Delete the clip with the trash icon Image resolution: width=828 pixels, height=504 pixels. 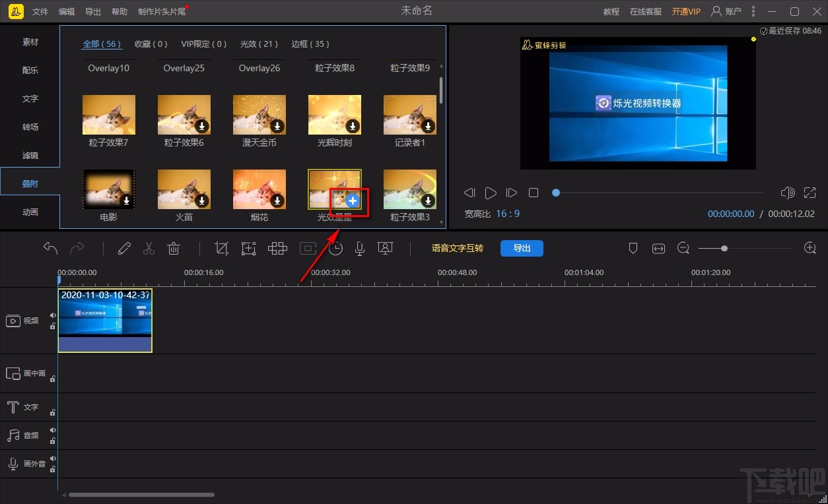click(x=174, y=248)
